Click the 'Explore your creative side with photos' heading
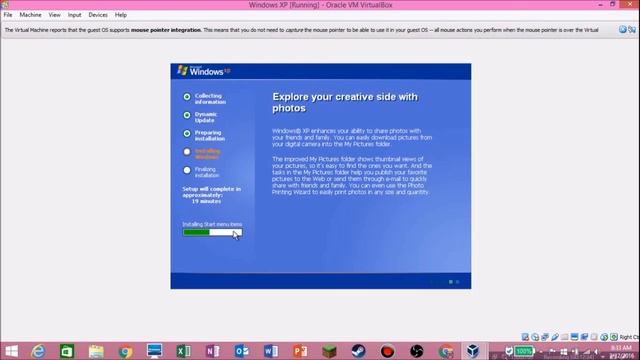 (345, 102)
